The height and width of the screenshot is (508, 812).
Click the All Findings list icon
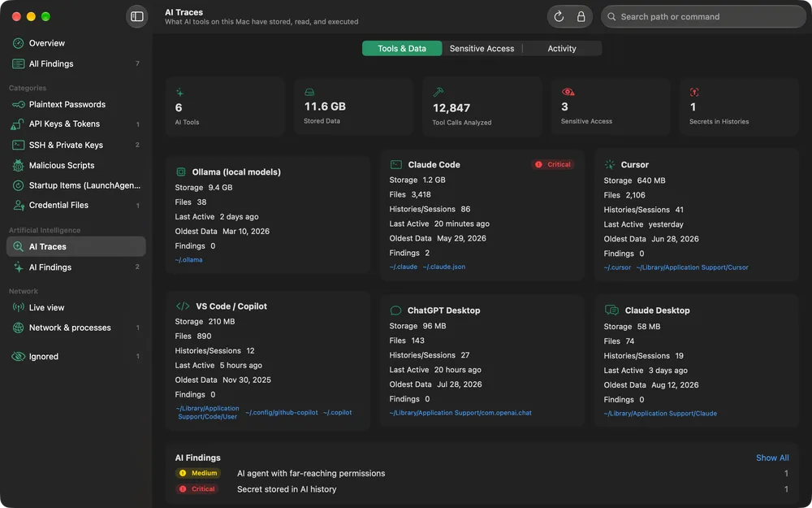pos(18,63)
